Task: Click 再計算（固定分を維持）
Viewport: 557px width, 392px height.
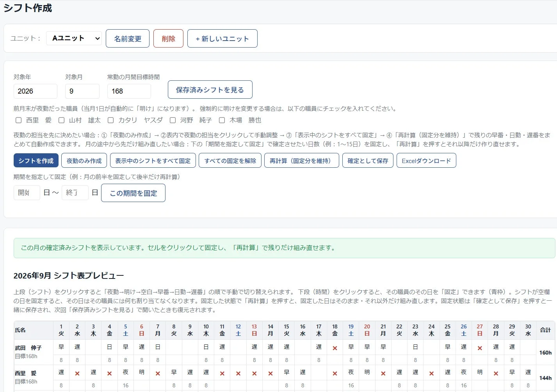Action: click(302, 161)
